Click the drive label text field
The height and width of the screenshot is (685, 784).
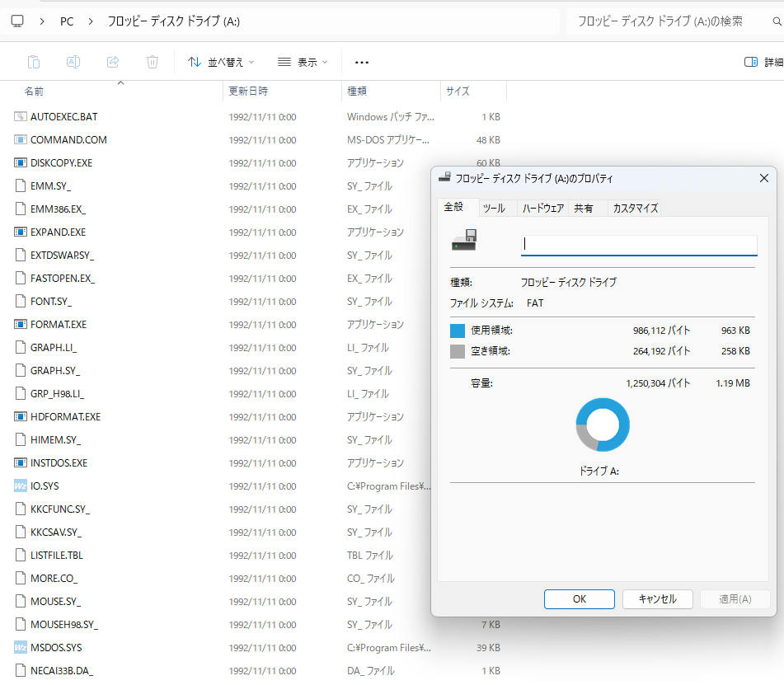(639, 245)
